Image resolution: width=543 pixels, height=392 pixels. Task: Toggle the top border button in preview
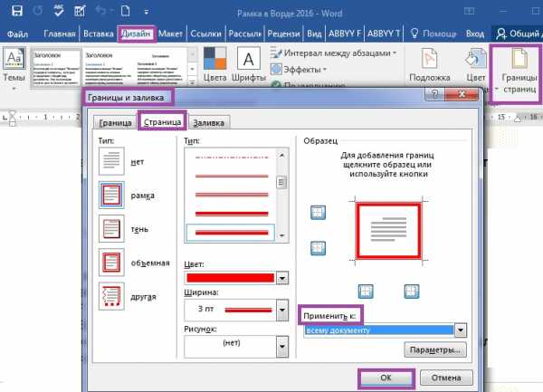coord(318,212)
